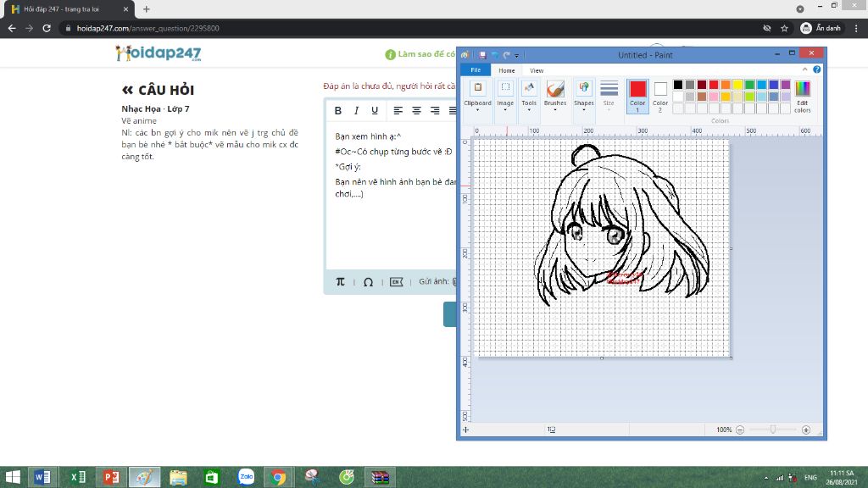This screenshot has height=488, width=868.
Task: Open the Windows Store from the taskbar
Action: [212, 477]
